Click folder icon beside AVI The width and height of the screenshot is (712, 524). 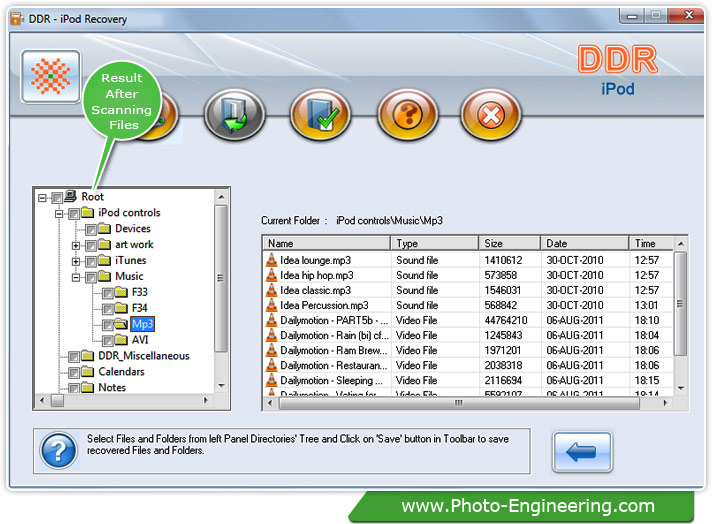pyautogui.click(x=121, y=339)
